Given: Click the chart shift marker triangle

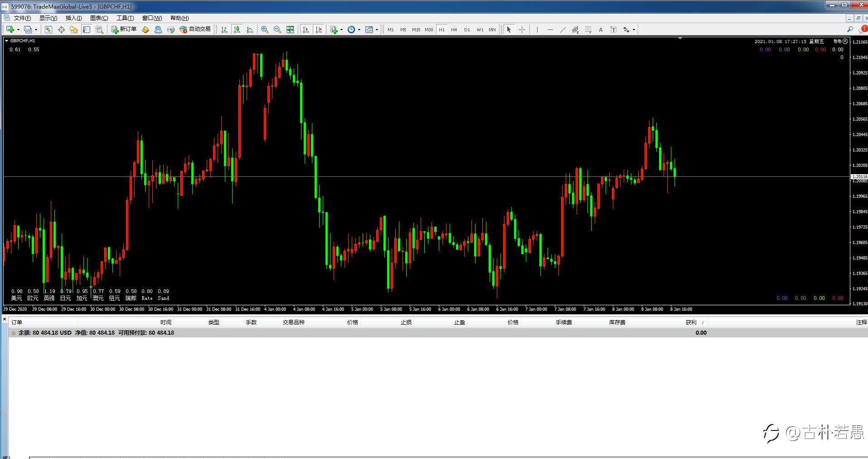Looking at the screenshot, I should coord(680,39).
